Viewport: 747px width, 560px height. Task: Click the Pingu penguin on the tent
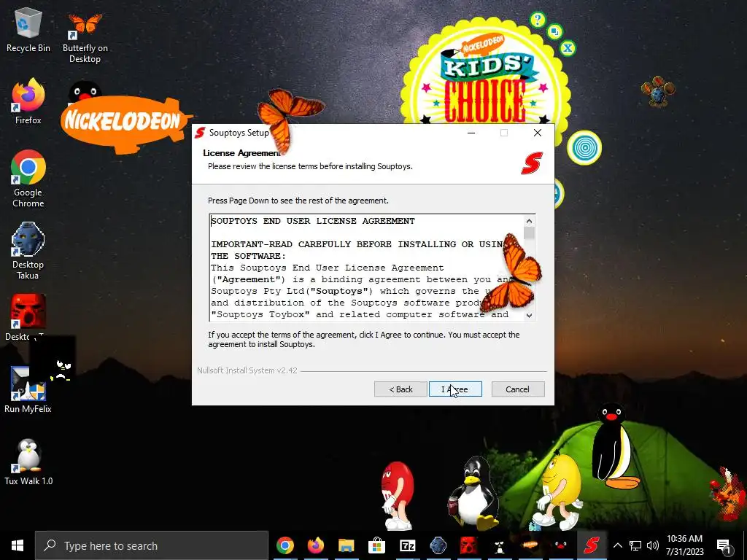click(x=614, y=447)
